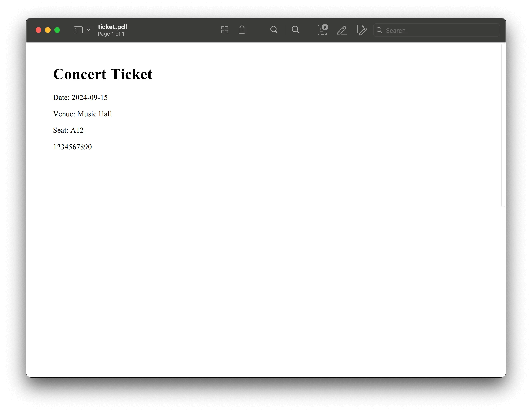Screen dimensions: 532x412
Task: Zoom out of the document
Action: click(x=274, y=30)
